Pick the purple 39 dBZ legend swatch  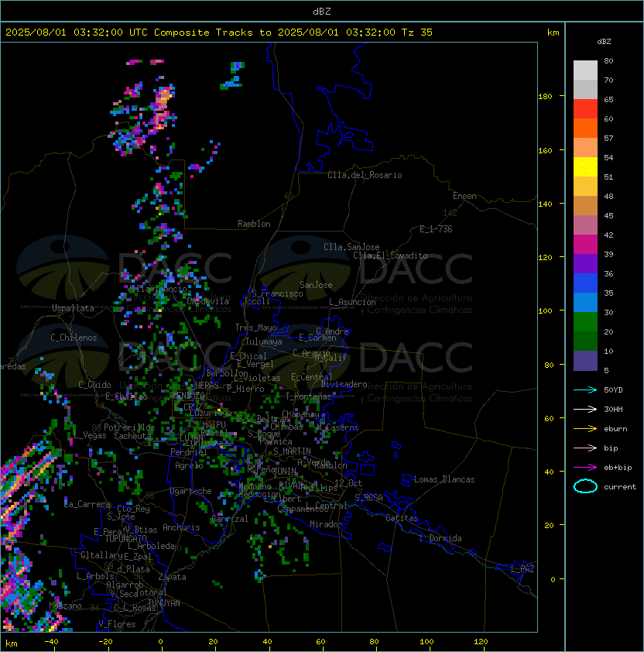(x=585, y=264)
